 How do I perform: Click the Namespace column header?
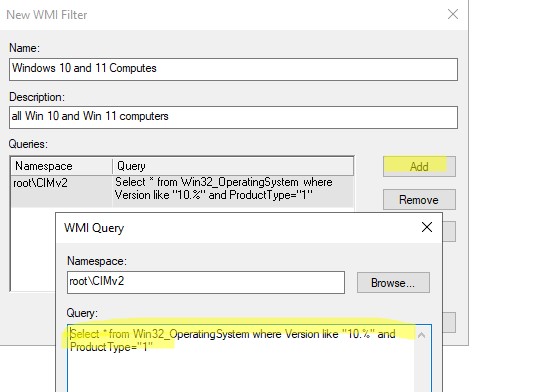click(x=62, y=166)
